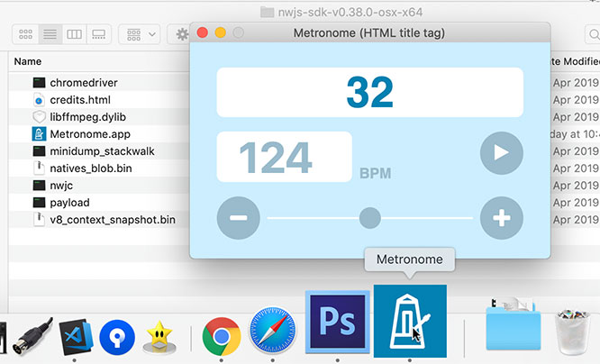Sort files by the Name column header
Image resolution: width=600 pixels, height=364 pixels.
28,61
